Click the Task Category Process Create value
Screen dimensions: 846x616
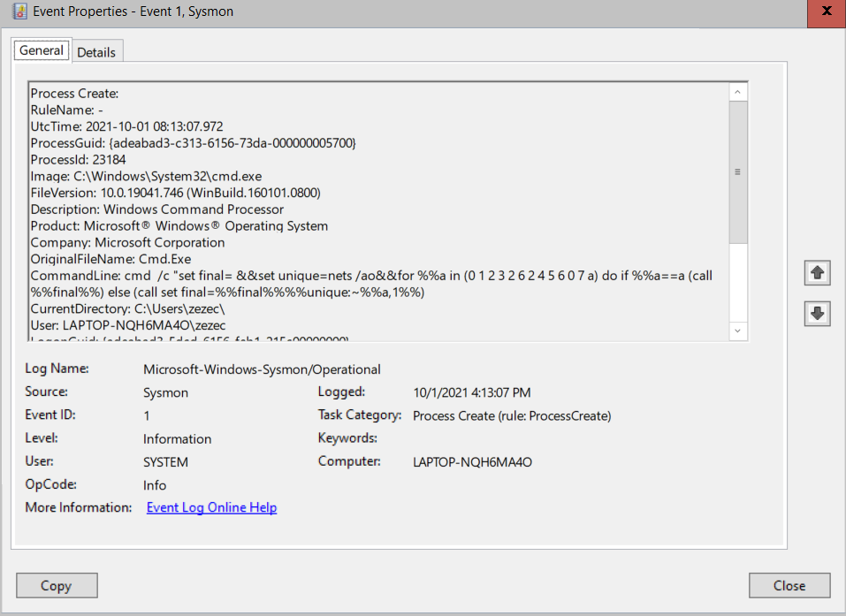(512, 416)
